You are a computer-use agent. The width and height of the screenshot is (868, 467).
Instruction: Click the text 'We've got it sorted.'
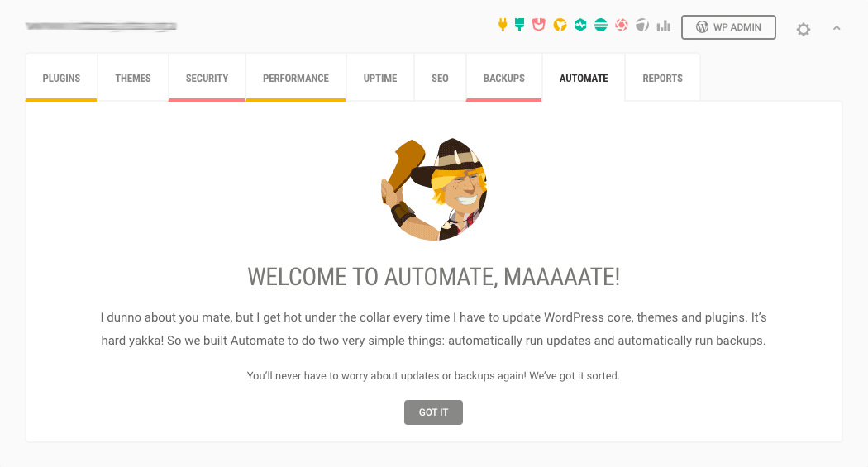(x=575, y=376)
